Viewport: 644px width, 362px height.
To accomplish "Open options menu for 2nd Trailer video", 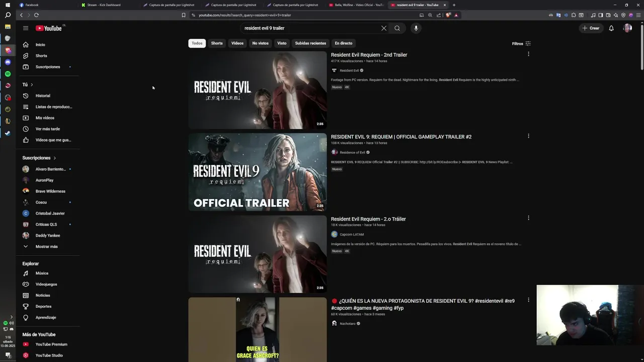I will click(528, 54).
